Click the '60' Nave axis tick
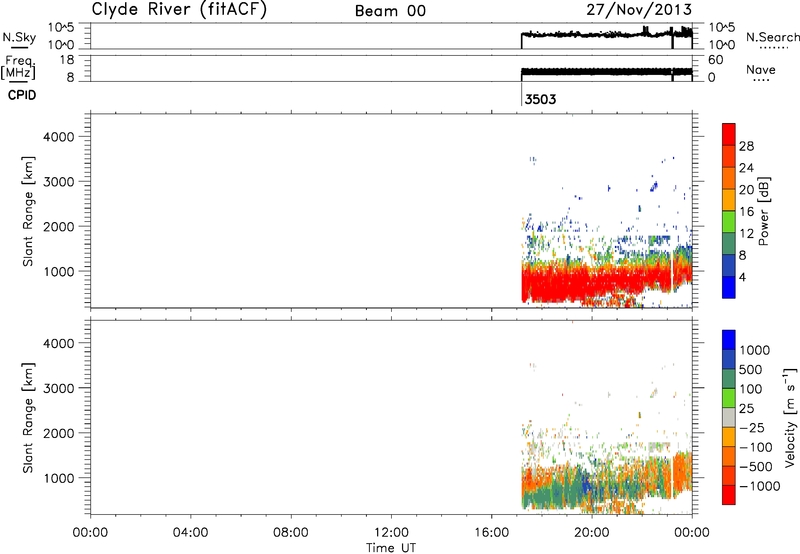The height and width of the screenshot is (554, 800). click(x=715, y=60)
